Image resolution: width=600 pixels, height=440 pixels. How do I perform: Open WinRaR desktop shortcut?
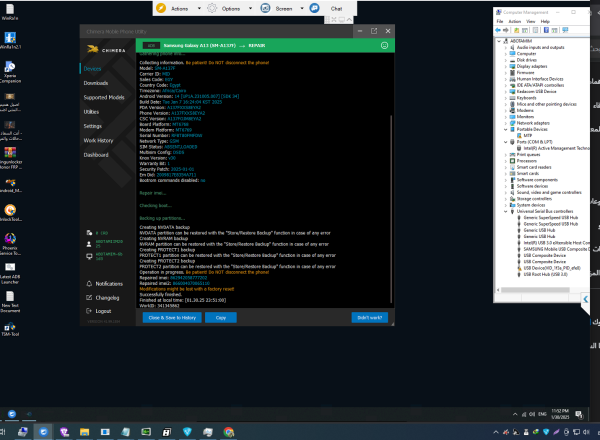click(10, 11)
